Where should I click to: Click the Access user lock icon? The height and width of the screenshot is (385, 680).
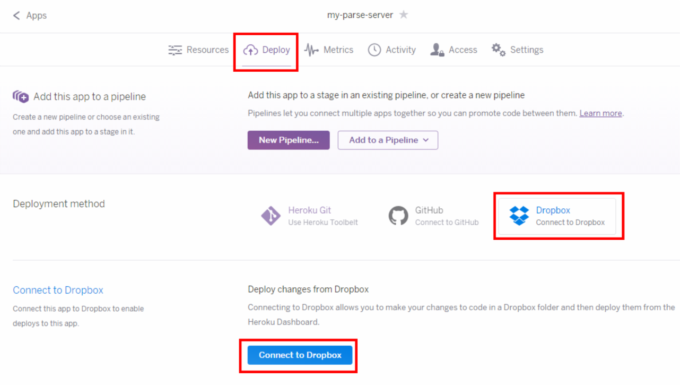(x=437, y=50)
